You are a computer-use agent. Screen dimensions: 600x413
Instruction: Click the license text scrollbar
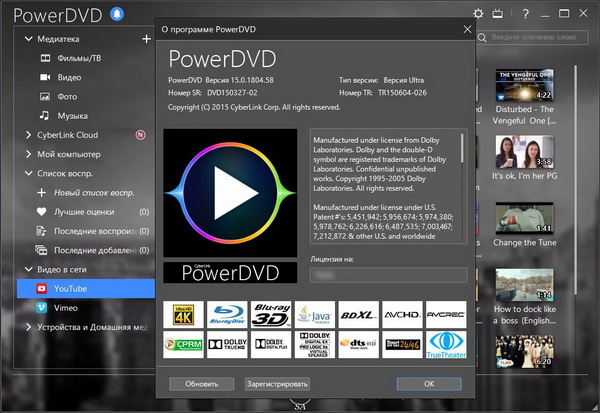pos(462,148)
